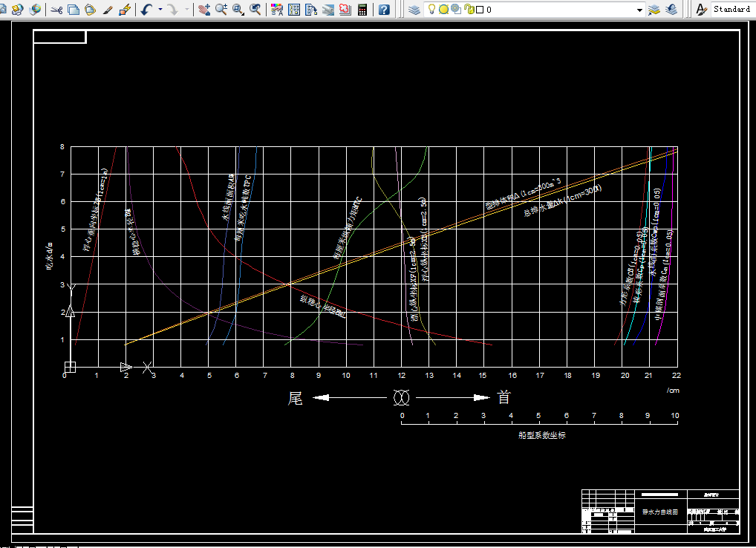The width and height of the screenshot is (756, 548).
Task: Open Sheet Set Manager icon
Action: (x=328, y=9)
